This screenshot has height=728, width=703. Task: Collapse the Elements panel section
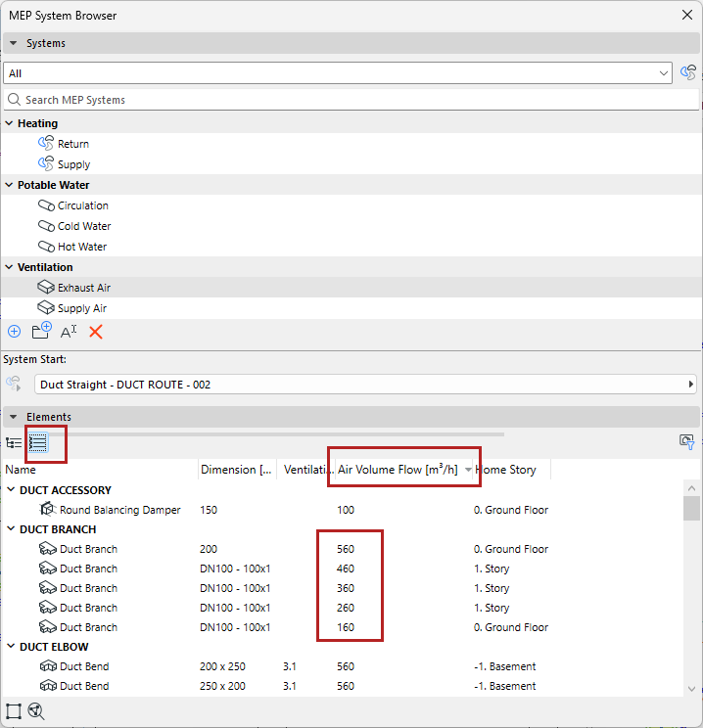pyautogui.click(x=14, y=417)
